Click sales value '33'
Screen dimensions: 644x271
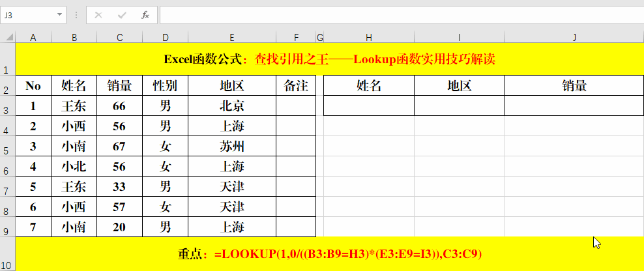[x=119, y=186]
